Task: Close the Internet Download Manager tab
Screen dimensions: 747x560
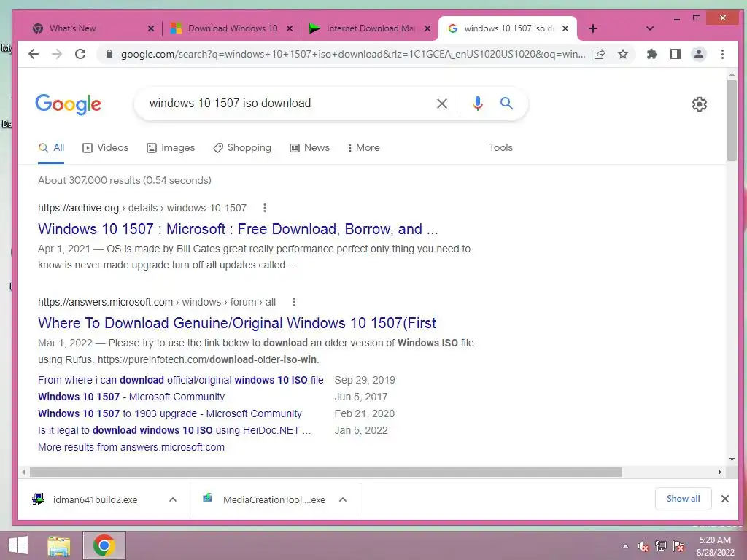Action: coord(427,28)
